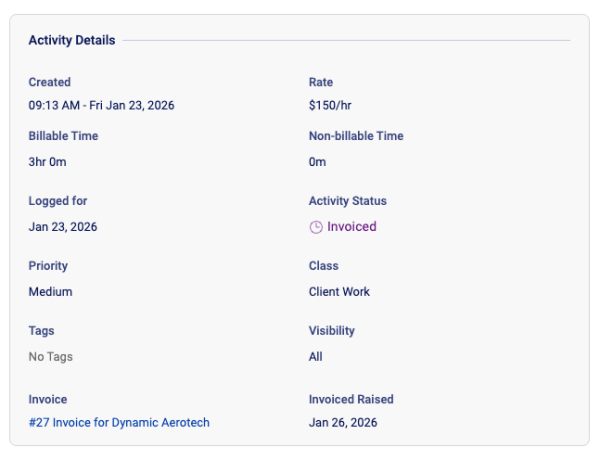Click the created timestamp 09:13 AM value

point(102,105)
